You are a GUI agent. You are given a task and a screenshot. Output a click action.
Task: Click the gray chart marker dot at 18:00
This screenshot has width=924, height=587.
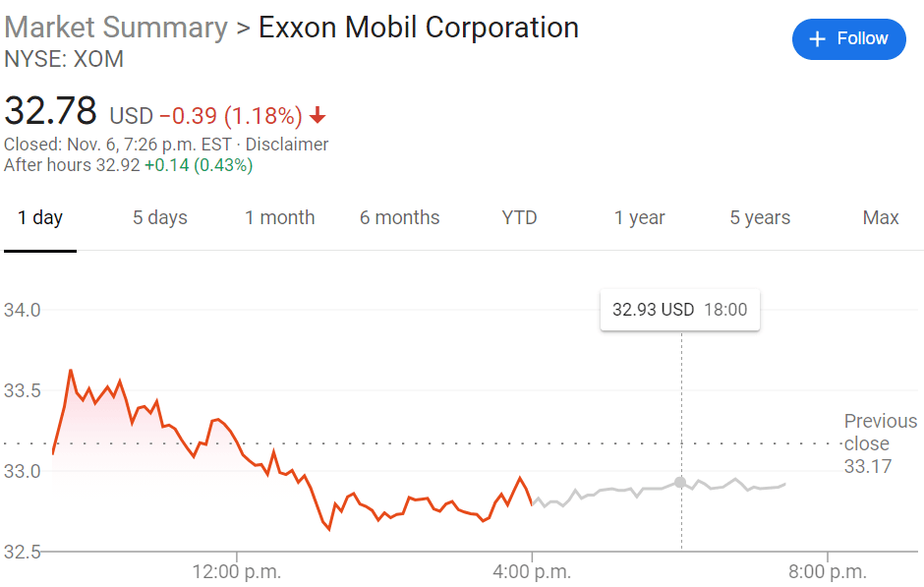pyautogui.click(x=680, y=482)
